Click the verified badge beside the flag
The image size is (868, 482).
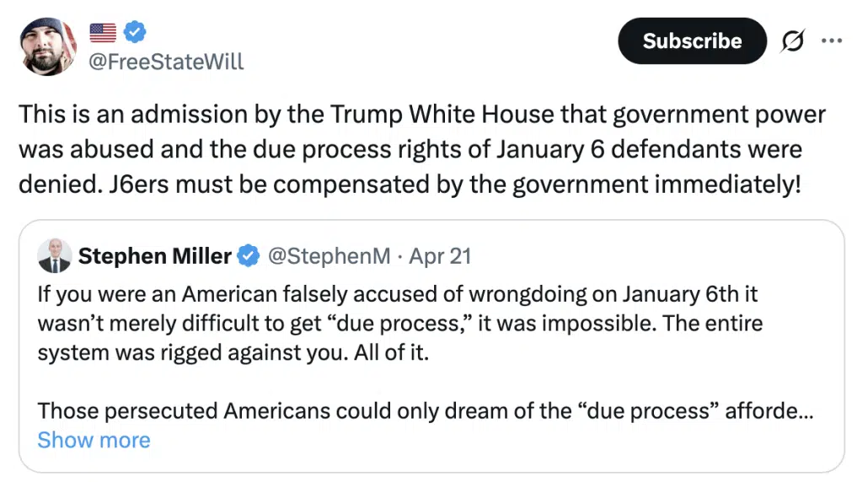click(136, 33)
